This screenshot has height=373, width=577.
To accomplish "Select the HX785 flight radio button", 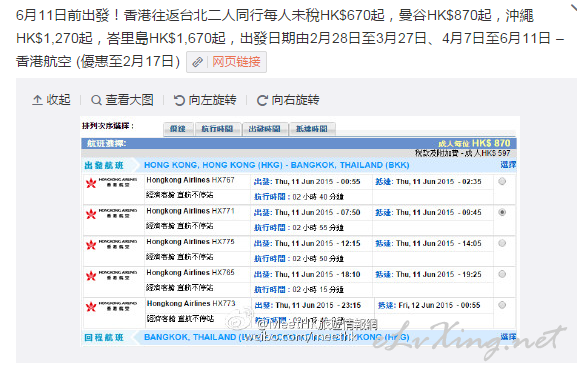I will 502,274.
